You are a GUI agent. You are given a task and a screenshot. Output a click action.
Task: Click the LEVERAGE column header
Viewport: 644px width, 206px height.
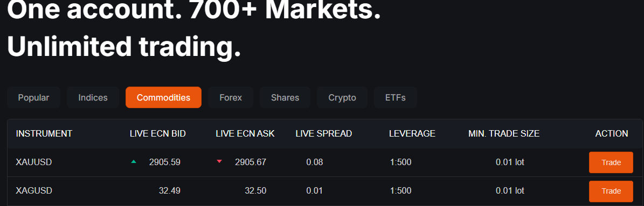click(x=412, y=133)
